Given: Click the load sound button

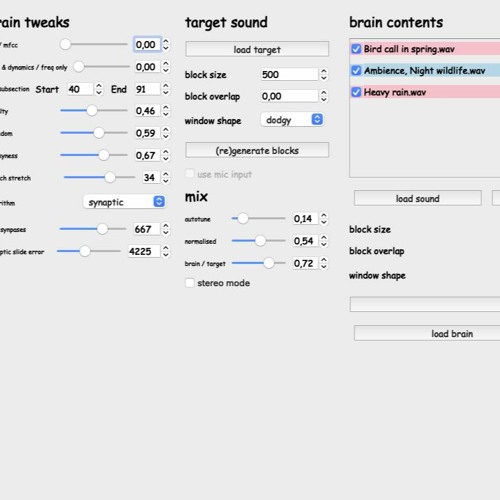Looking at the screenshot, I should pyautogui.click(x=418, y=199).
